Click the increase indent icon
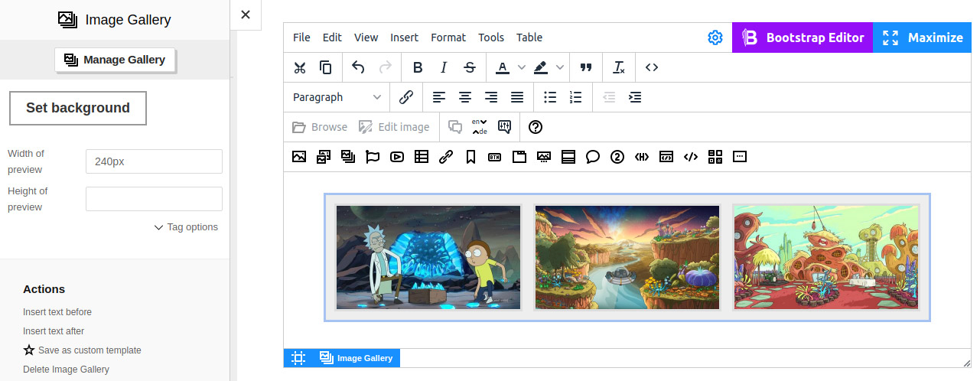The image size is (980, 381). coord(635,97)
